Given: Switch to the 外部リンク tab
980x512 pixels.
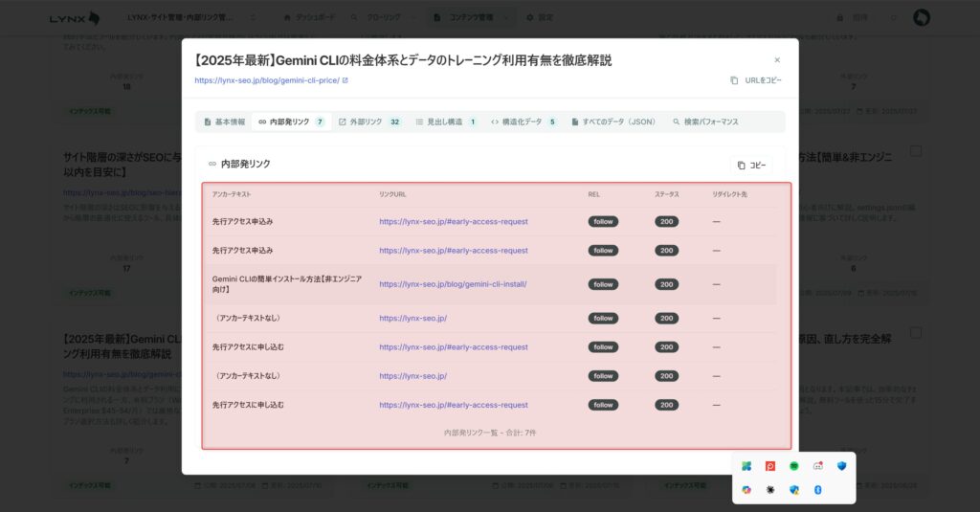Looking at the screenshot, I should point(369,122).
